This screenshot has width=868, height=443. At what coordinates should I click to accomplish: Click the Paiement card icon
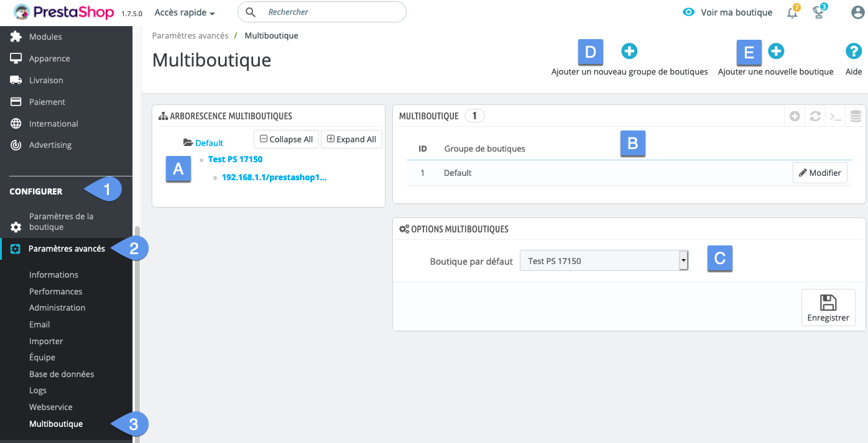click(16, 102)
